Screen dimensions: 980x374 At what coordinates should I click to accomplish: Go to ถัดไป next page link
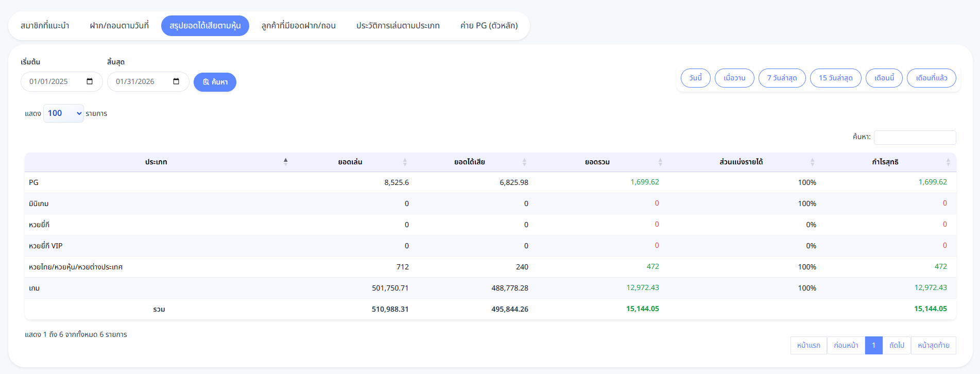coord(897,345)
